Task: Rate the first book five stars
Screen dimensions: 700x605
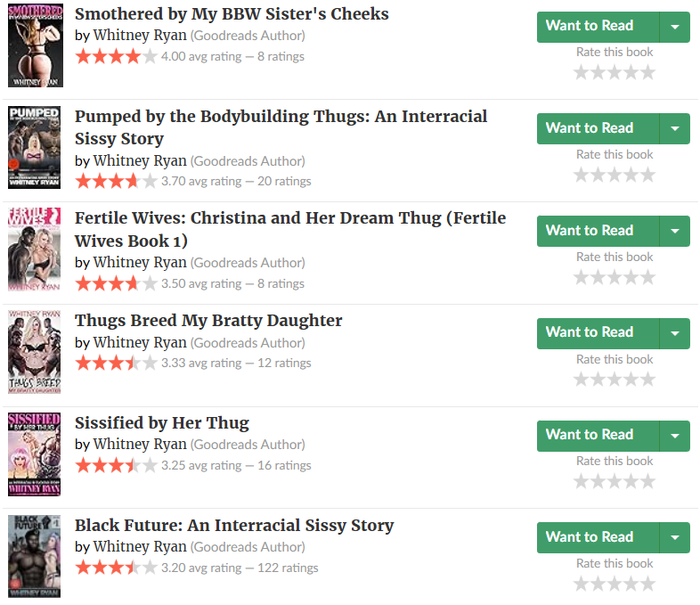Action: coord(647,72)
